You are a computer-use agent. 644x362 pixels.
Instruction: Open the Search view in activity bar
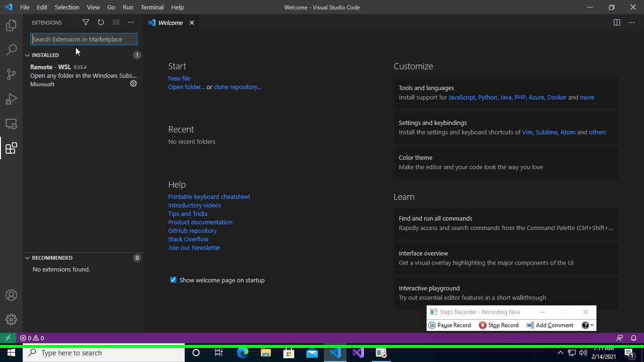11,50
